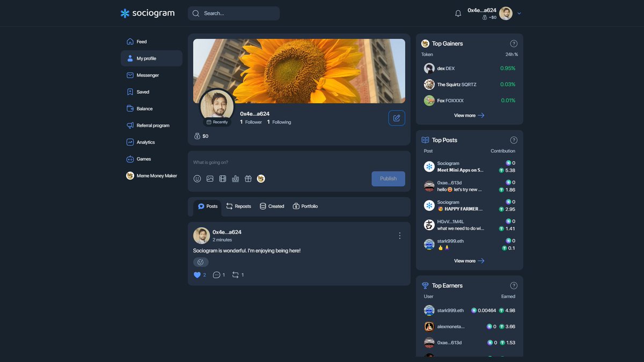644x362 pixels.
Task: Open alexmoneta... earner profile
Action: [470, 327]
